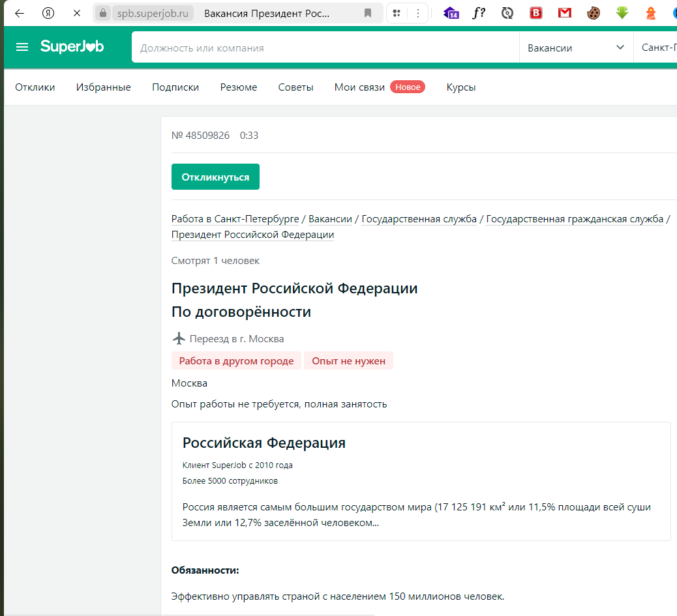Open the hamburger menu next to the SuperJob logo
677x616 pixels.
[x=22, y=47]
